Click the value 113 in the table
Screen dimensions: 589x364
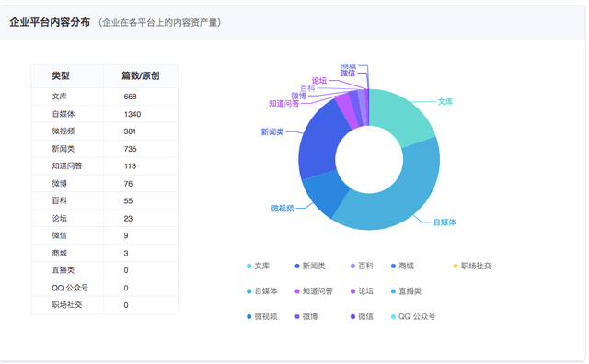[130, 166]
